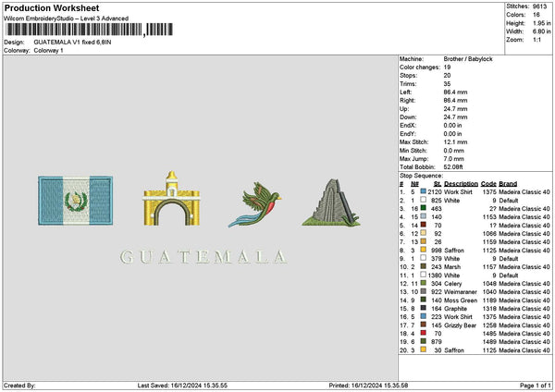Image resolution: width=555 pixels, height=392 pixels.
Task: Click the Height value 1.95 in
Action: pyautogui.click(x=541, y=23)
